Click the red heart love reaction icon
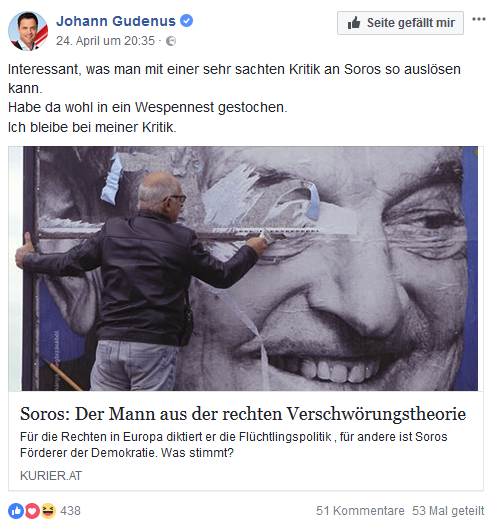Screen dimensions: 490x526 click(32, 511)
